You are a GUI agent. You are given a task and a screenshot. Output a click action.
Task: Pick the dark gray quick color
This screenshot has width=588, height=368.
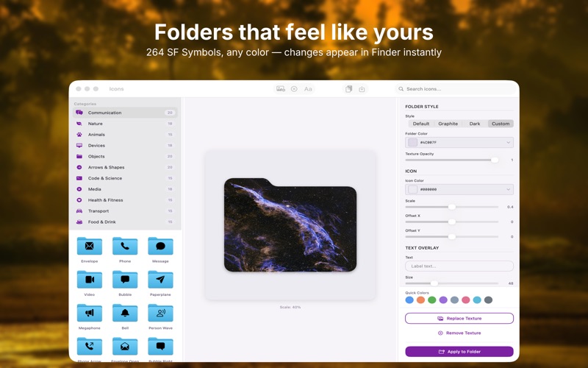point(488,300)
